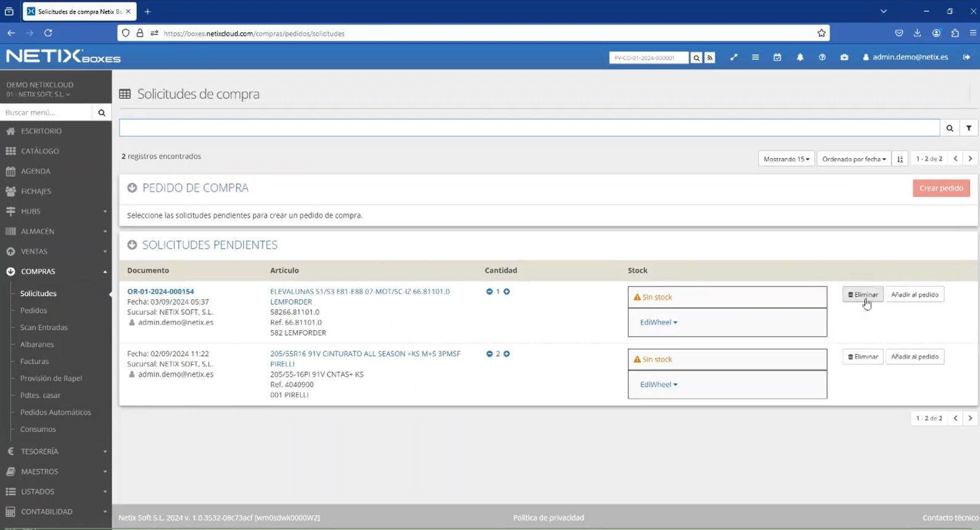Open EdiWheel dropdown for ELEVALUNAS row
980x530 pixels.
[x=659, y=323]
